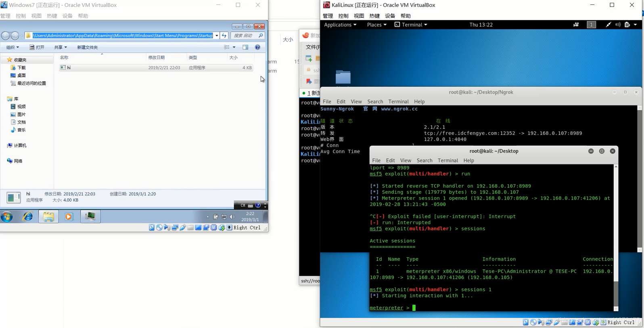Screen dimensions: 644x328
Task: Open the Edit menu in the Ngrok terminal
Action: click(341, 101)
